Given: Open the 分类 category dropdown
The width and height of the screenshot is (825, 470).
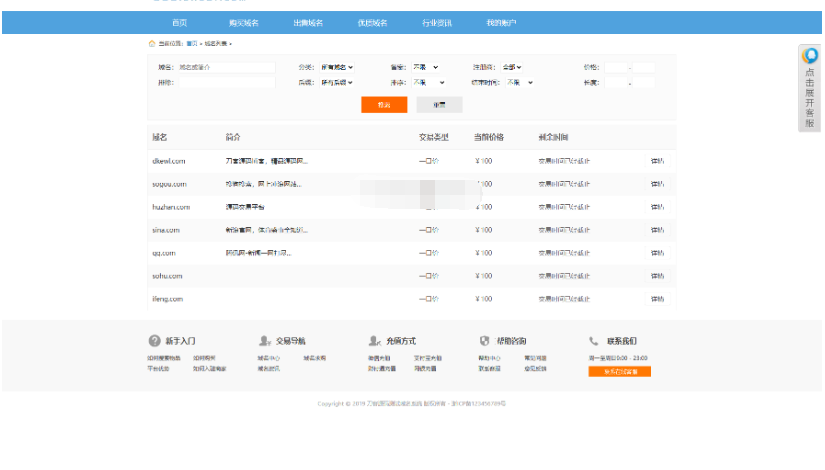Looking at the screenshot, I should pos(337,67).
